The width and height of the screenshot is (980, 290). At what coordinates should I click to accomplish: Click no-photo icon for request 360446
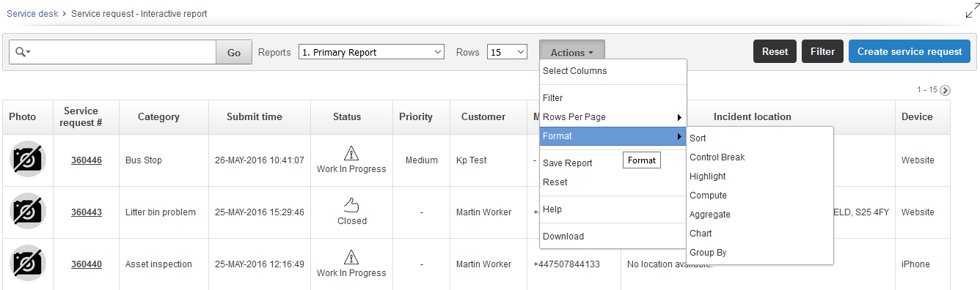click(x=28, y=160)
